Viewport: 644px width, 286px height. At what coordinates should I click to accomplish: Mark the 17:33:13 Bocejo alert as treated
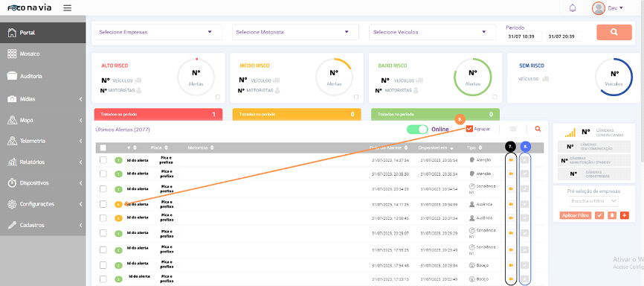click(524, 279)
